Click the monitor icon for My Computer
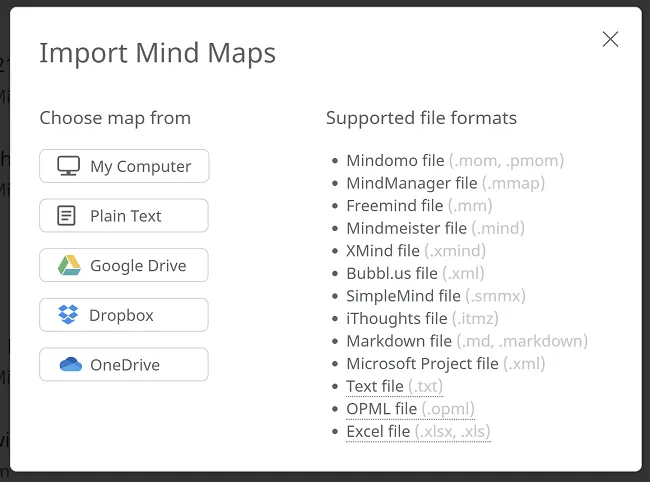650x482 pixels. tap(68, 166)
